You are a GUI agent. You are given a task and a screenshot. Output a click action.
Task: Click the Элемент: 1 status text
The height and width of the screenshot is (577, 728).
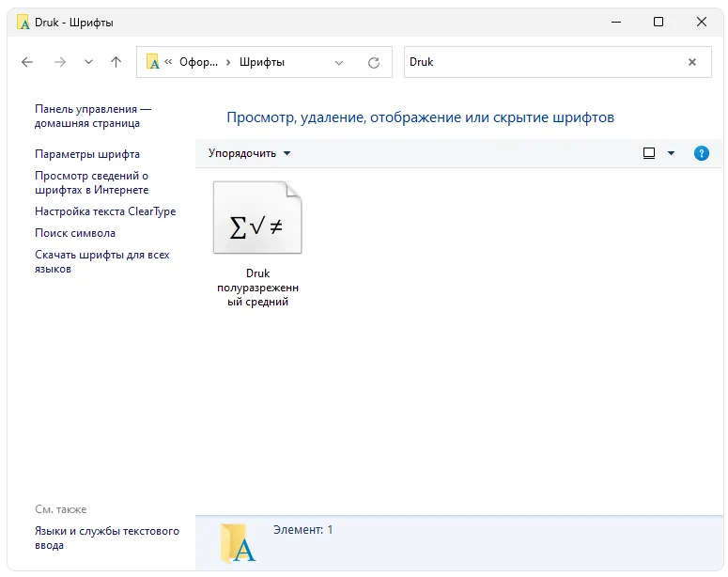click(302, 530)
